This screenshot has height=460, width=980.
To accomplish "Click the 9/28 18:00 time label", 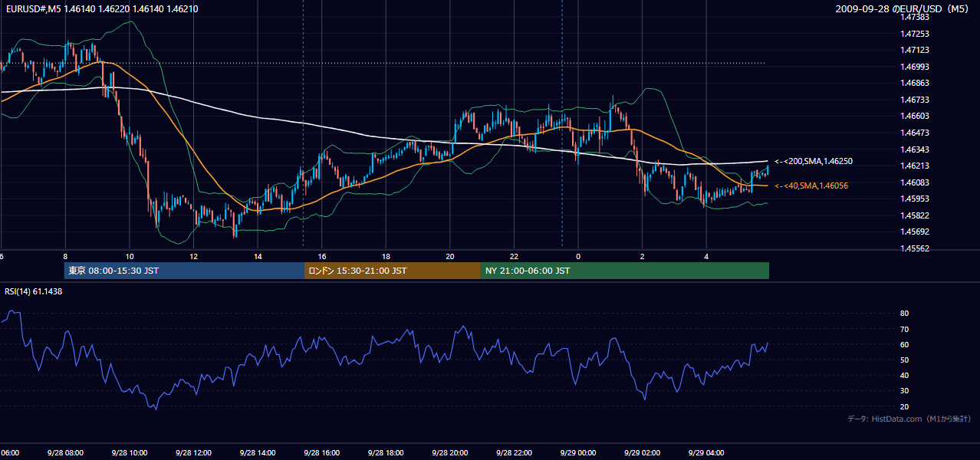I will [386, 452].
